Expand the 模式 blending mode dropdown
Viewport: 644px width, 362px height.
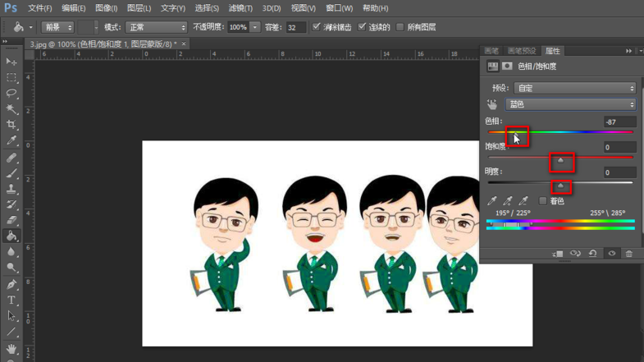point(156,27)
